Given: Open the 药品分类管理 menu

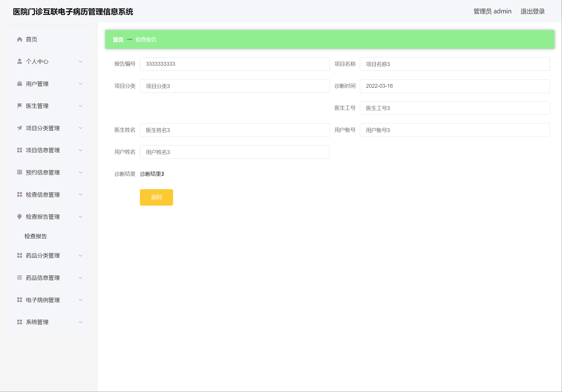Looking at the screenshot, I should point(43,255).
